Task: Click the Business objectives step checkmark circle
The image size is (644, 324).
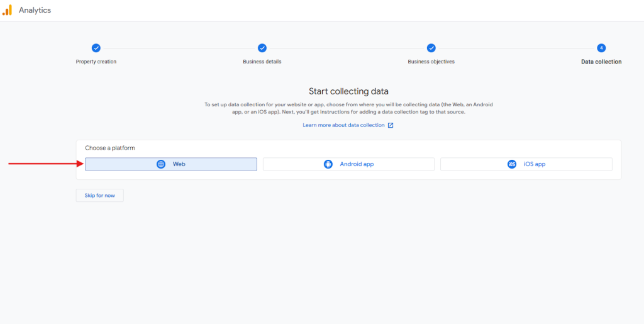Action: (x=431, y=48)
